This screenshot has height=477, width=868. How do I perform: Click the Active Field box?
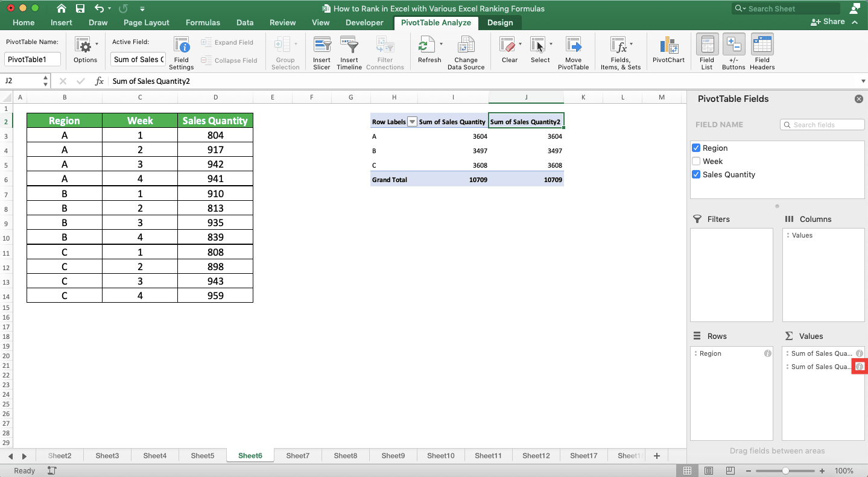pyautogui.click(x=139, y=59)
